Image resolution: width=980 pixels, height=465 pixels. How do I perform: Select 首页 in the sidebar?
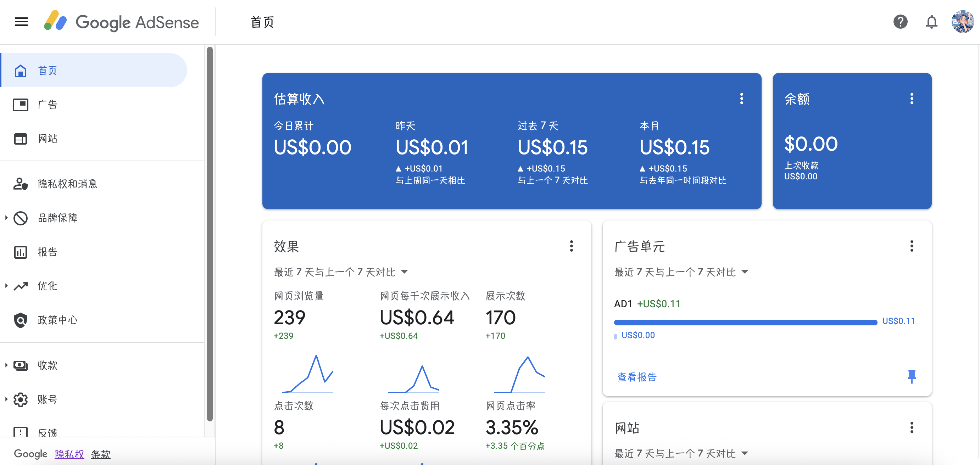point(94,70)
